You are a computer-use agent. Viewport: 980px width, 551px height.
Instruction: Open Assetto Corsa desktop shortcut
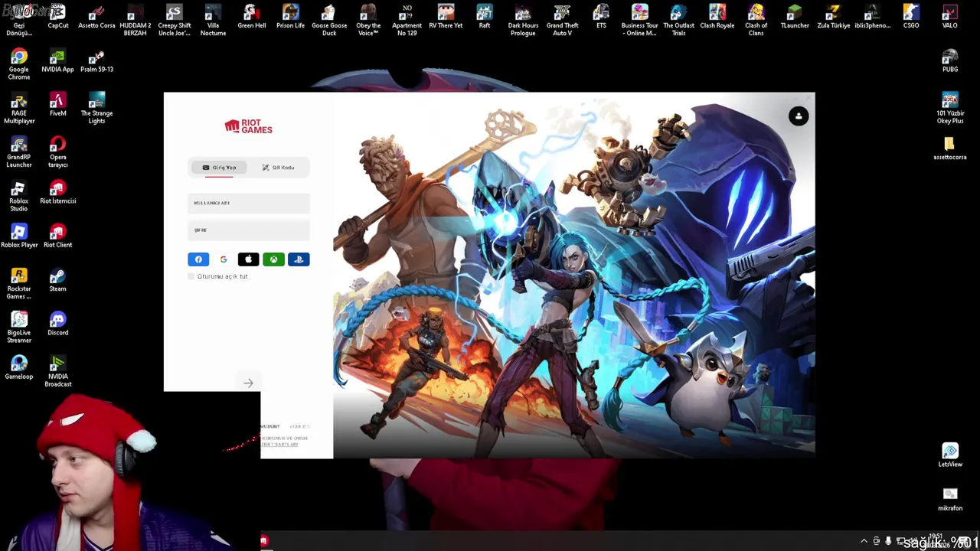click(96, 17)
